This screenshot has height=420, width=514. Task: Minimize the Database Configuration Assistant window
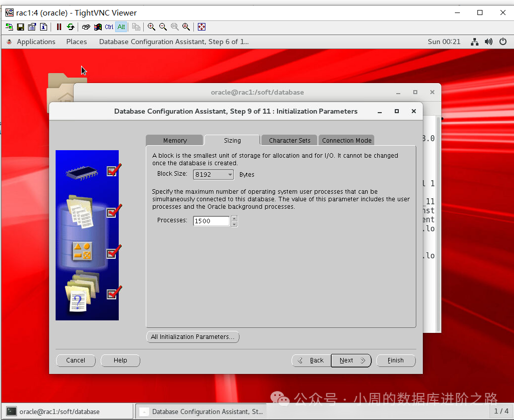(x=380, y=112)
